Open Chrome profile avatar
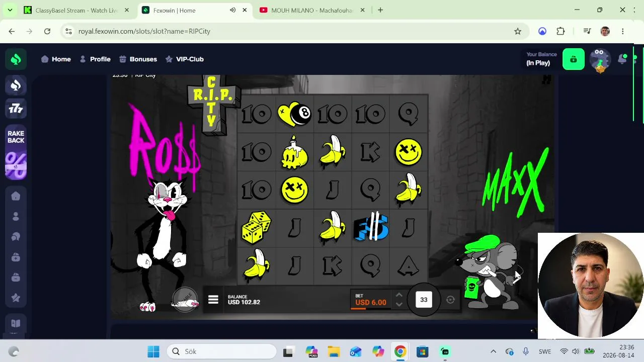The width and height of the screenshot is (644, 362). [x=605, y=31]
